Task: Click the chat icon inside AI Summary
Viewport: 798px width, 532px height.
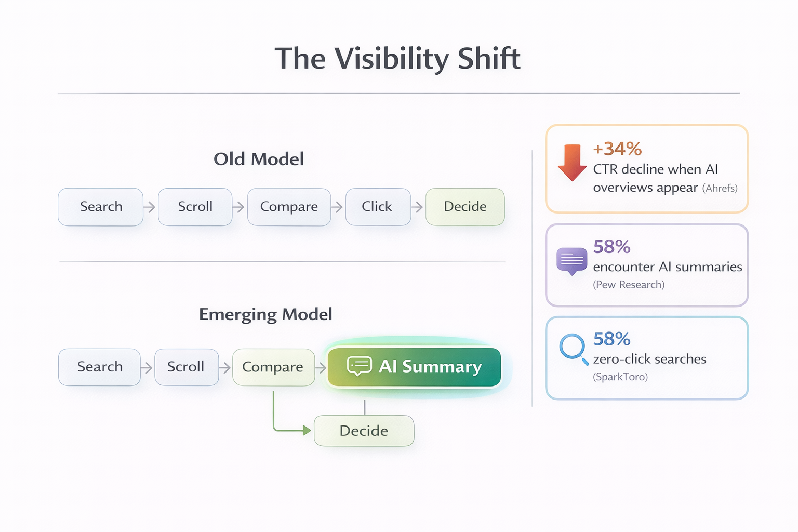Action: tap(359, 366)
